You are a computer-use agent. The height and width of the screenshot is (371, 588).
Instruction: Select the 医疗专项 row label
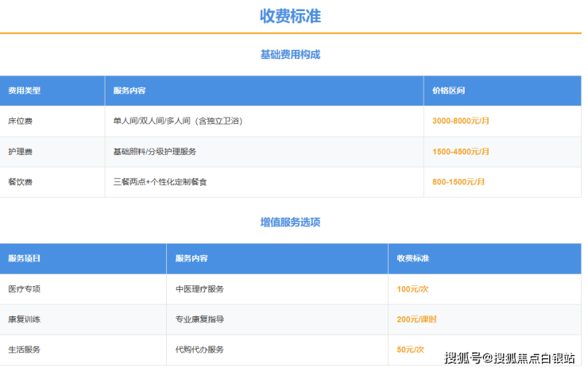(24, 289)
